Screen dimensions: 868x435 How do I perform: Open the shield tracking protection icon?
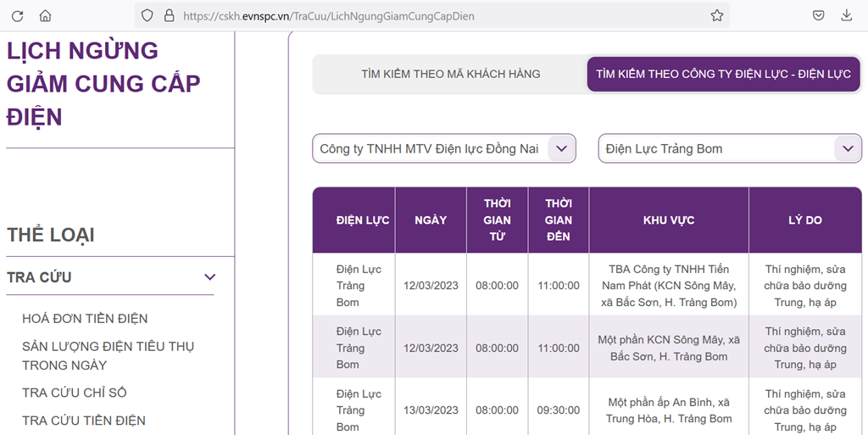[x=147, y=15]
